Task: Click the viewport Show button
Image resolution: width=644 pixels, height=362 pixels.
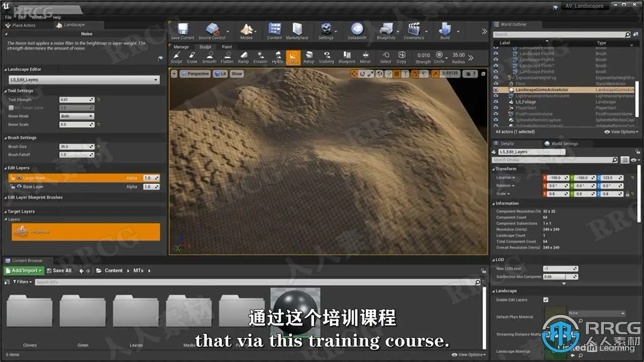Action: pyautogui.click(x=236, y=73)
